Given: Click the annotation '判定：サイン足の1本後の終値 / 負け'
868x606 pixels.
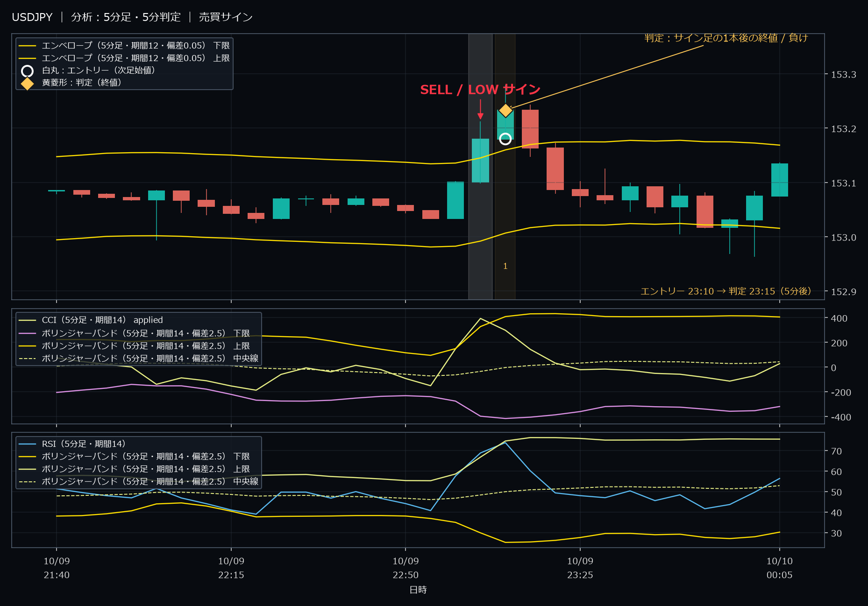Looking at the screenshot, I should pyautogui.click(x=726, y=38).
